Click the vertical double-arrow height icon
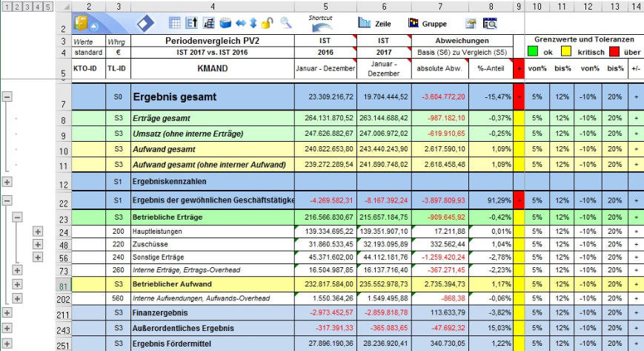This screenshot has height=351, width=644. [x=253, y=23]
